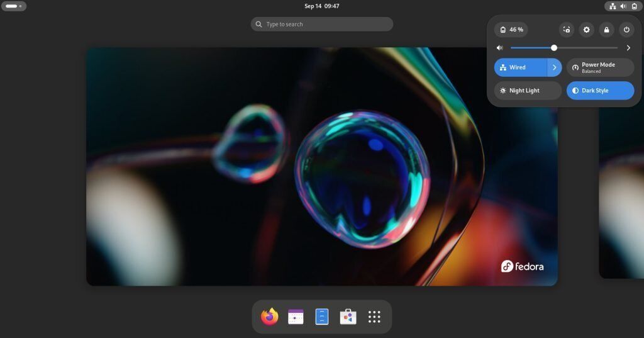Image resolution: width=644 pixels, height=338 pixels.
Task: Enable Night Light
Action: pos(528,91)
